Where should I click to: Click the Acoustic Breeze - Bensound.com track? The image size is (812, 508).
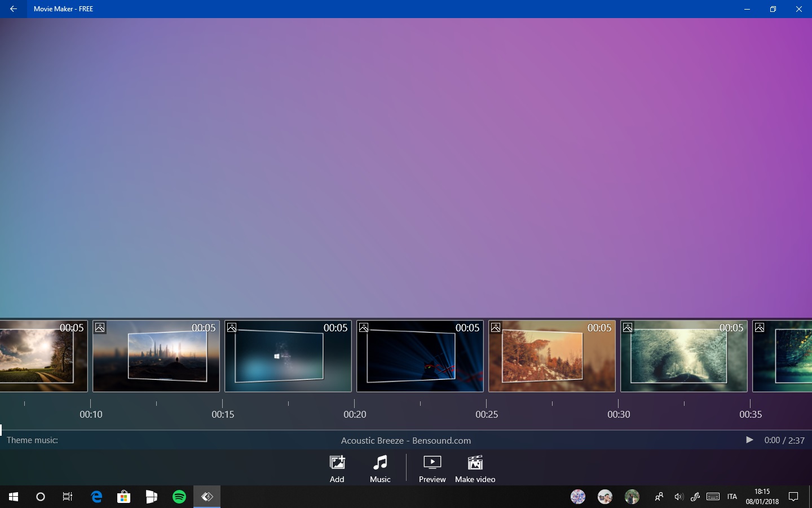406,440
